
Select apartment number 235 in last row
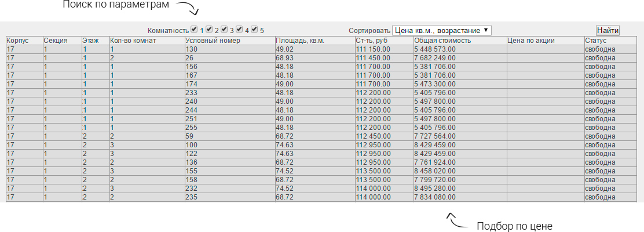tap(191, 197)
